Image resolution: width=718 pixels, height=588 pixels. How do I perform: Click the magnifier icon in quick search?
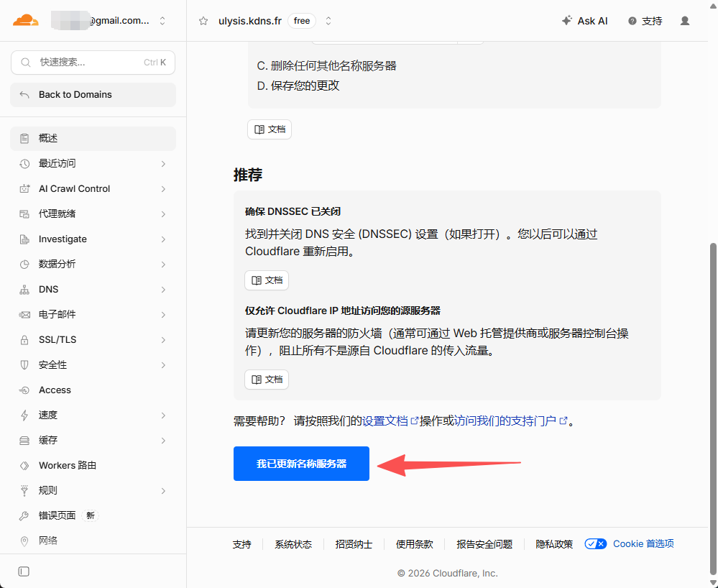coord(26,63)
